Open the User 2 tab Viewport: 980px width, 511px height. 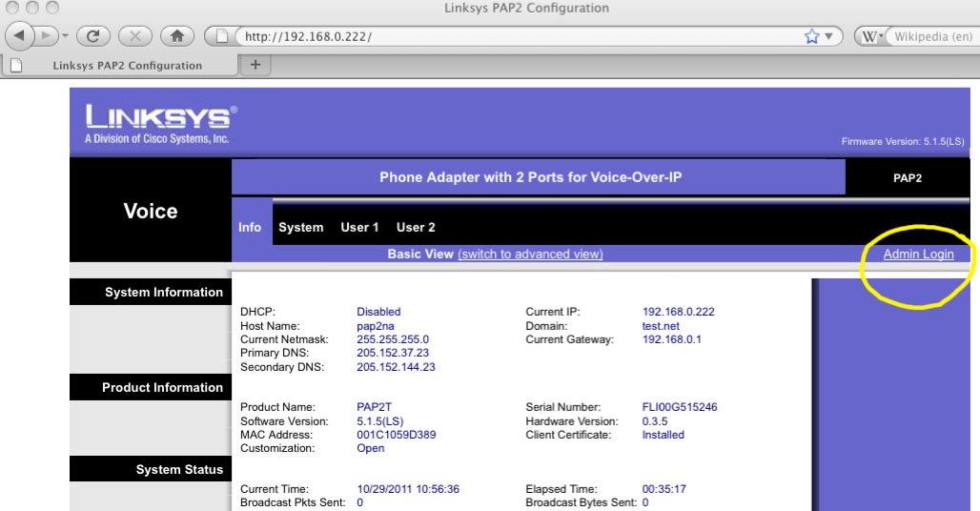[x=416, y=228]
